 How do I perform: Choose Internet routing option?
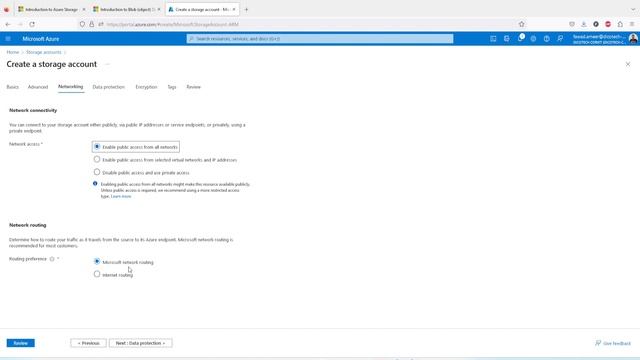point(97,274)
